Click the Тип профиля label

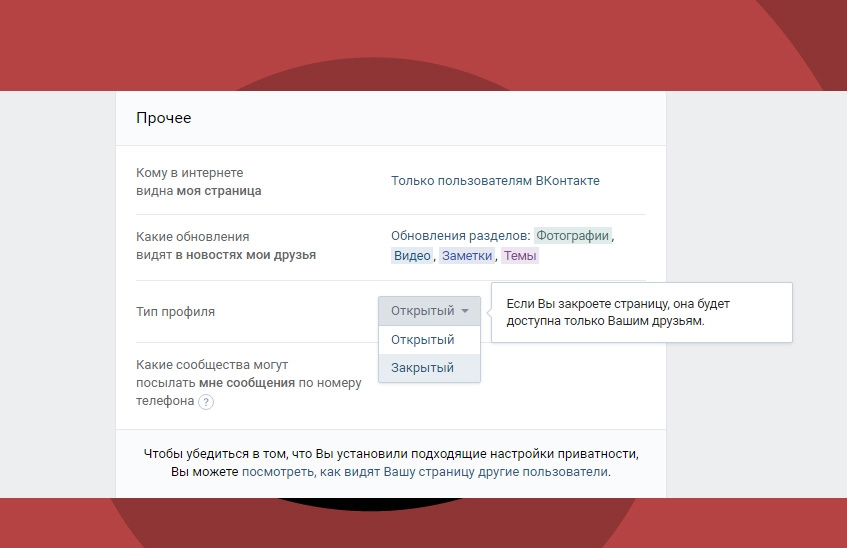pos(176,312)
